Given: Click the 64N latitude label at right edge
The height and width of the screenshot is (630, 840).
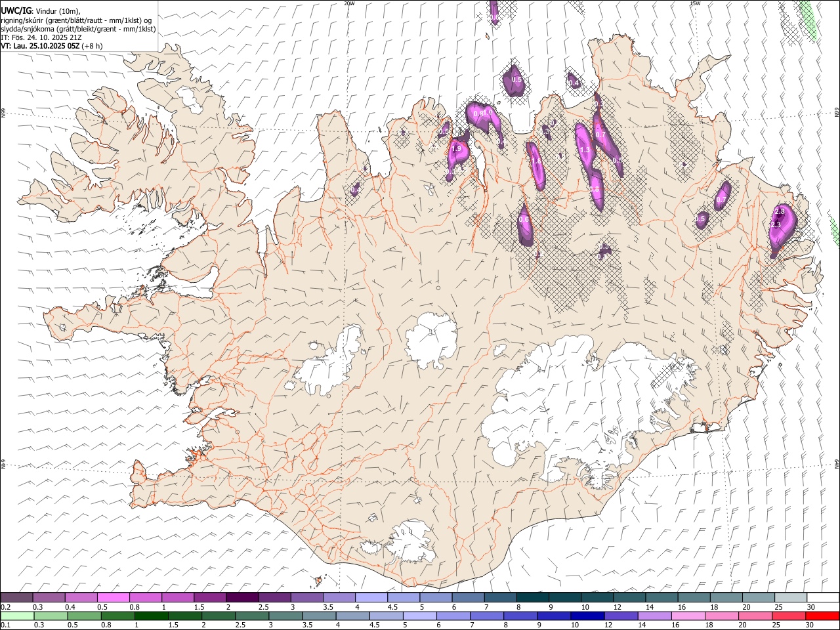Looking at the screenshot, I should tap(837, 464).
